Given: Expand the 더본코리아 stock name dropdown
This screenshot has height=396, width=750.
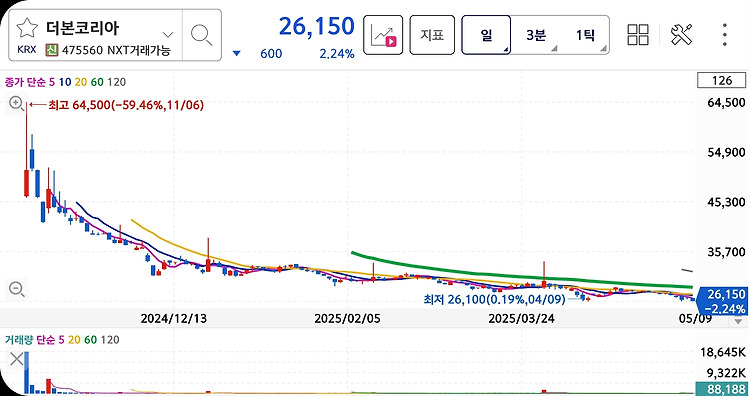Looking at the screenshot, I should point(168,34).
